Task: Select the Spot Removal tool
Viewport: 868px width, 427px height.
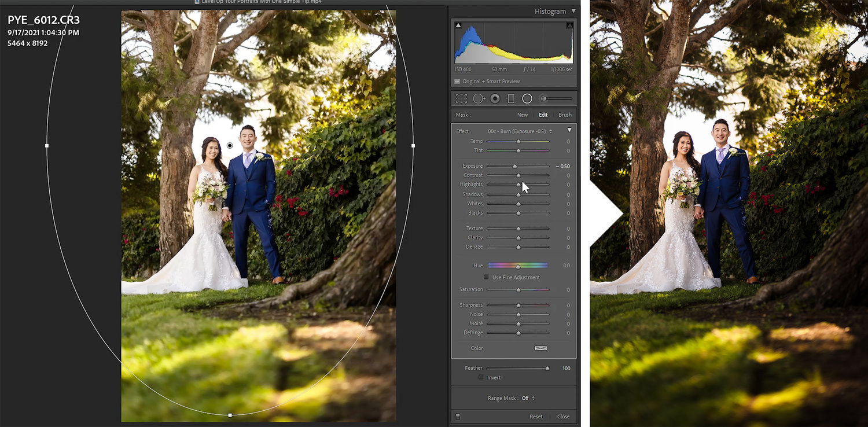Action: point(479,98)
